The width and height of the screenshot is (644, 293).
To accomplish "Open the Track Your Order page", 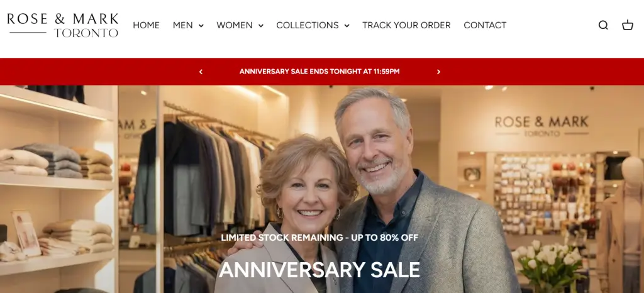I will click(x=407, y=25).
